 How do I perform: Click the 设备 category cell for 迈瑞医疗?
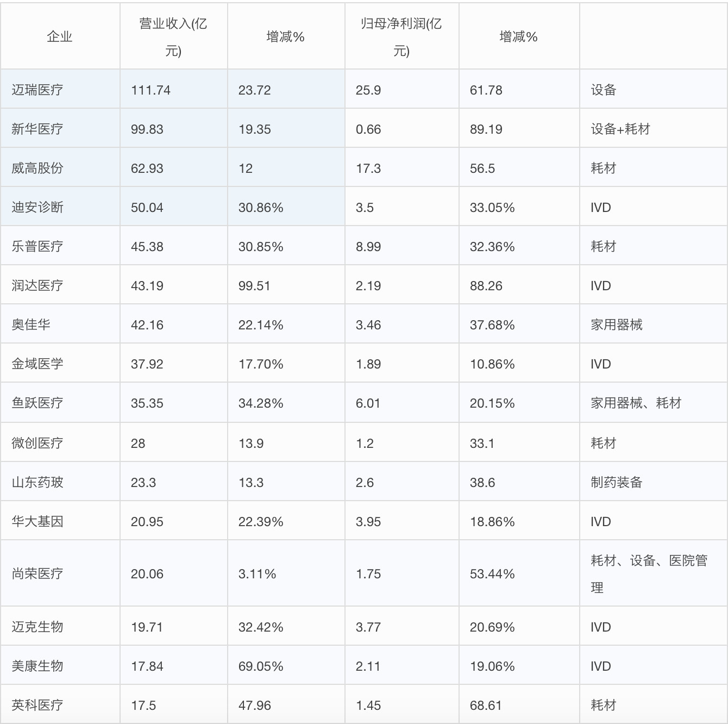coord(654,89)
